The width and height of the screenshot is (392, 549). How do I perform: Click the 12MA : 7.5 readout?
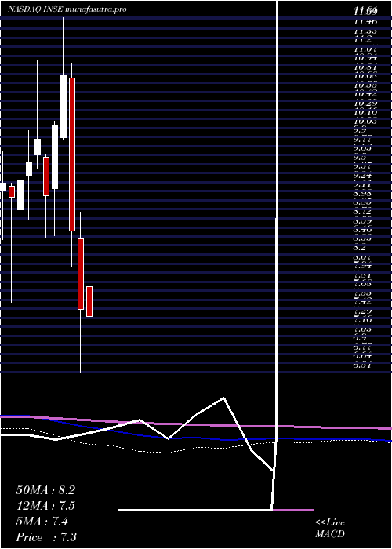tap(45, 506)
